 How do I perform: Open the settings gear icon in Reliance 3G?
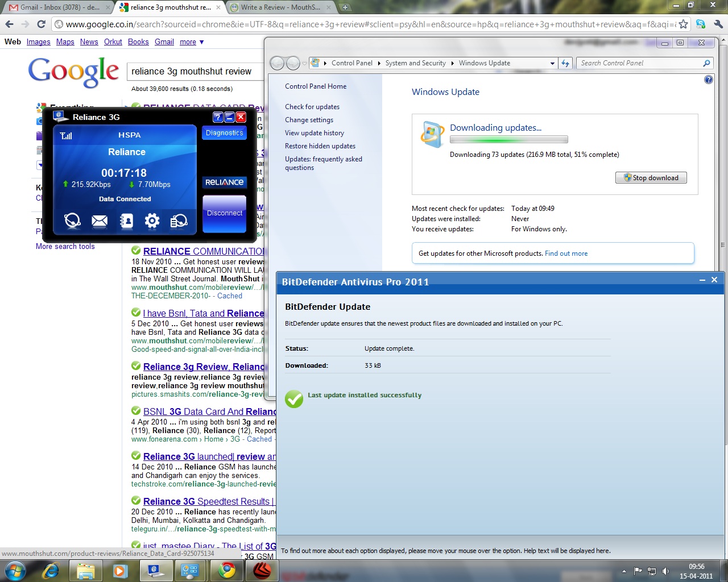152,221
